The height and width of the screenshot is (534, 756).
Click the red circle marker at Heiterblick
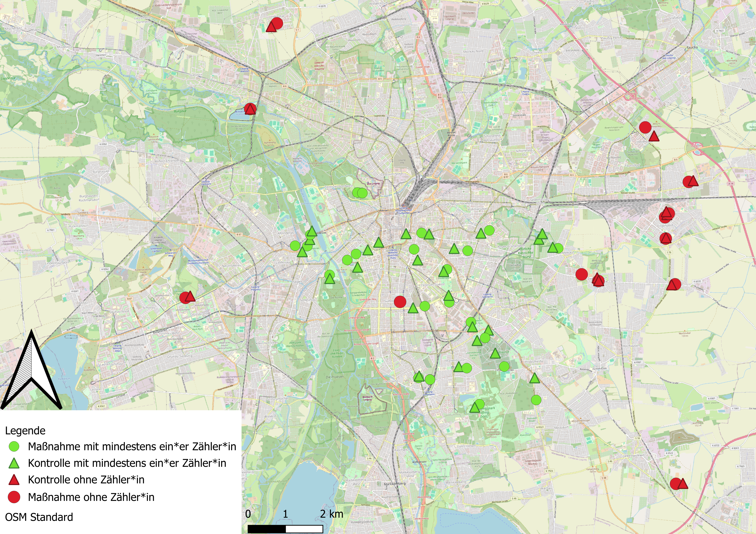pyautogui.click(x=645, y=127)
